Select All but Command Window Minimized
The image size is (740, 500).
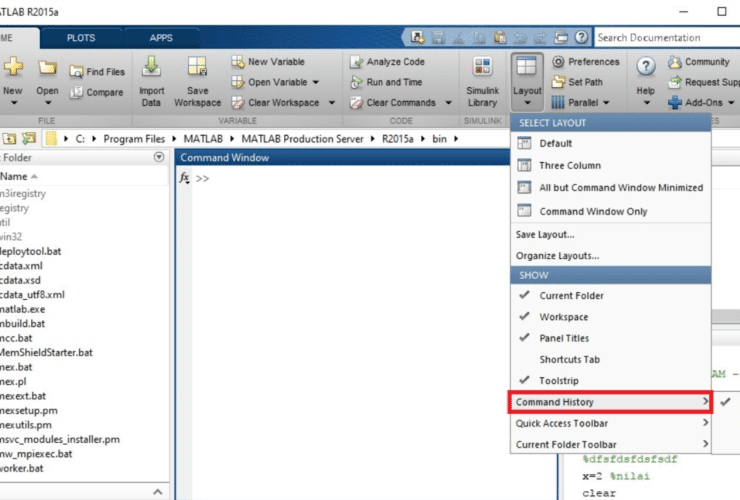611,187
